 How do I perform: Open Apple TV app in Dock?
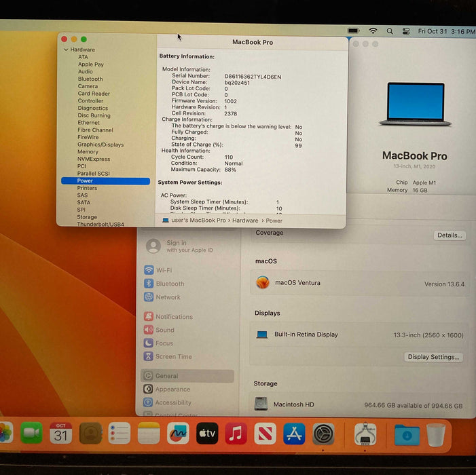pyautogui.click(x=207, y=433)
